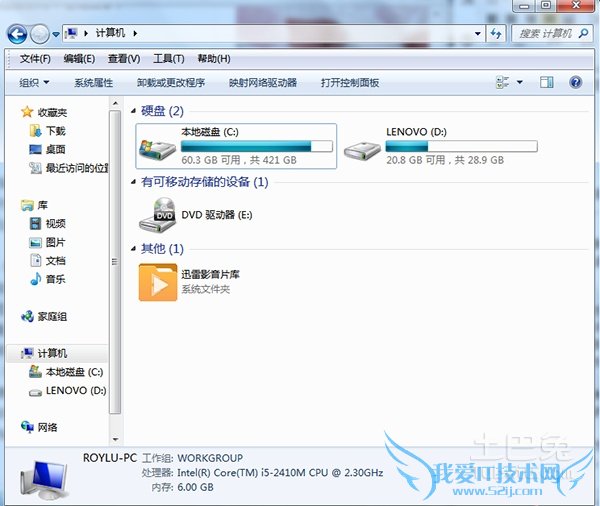Click the 内存: 6.00 GB detail
Image resolution: width=600 pixels, height=506 pixels.
[183, 487]
